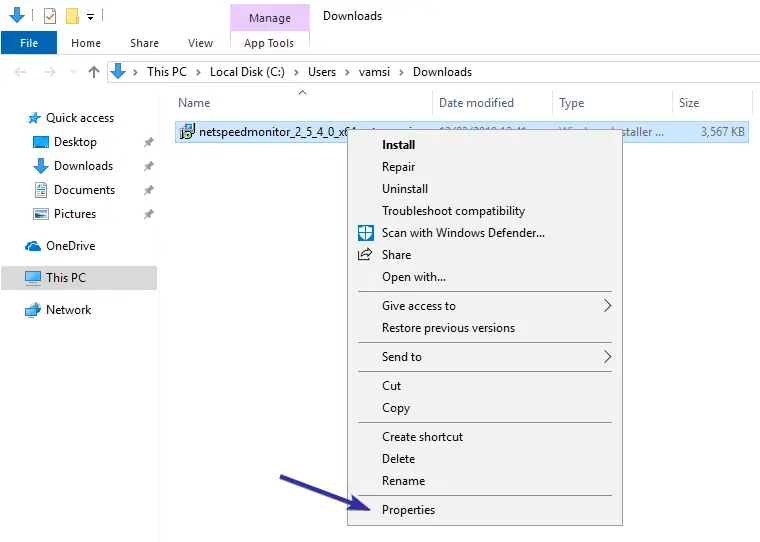Open the Send to submenu
This screenshot has width=760, height=542.
pos(485,357)
